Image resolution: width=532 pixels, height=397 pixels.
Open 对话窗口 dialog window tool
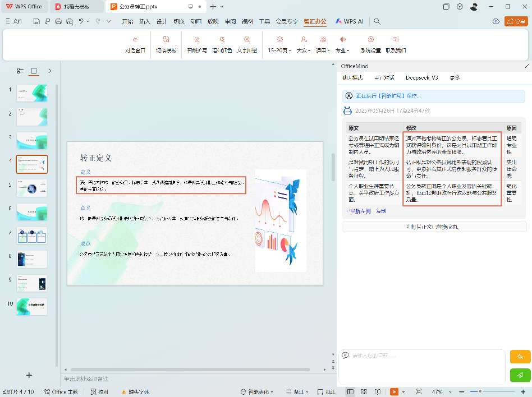135,45
